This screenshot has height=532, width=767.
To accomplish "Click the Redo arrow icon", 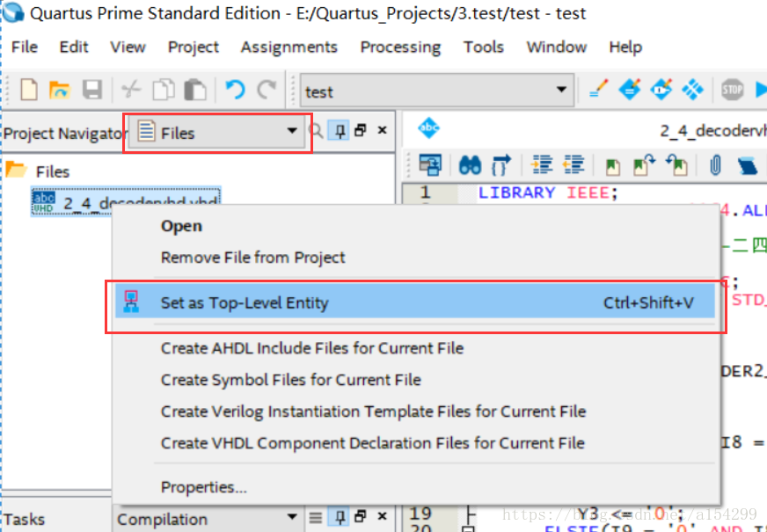I will point(267,90).
